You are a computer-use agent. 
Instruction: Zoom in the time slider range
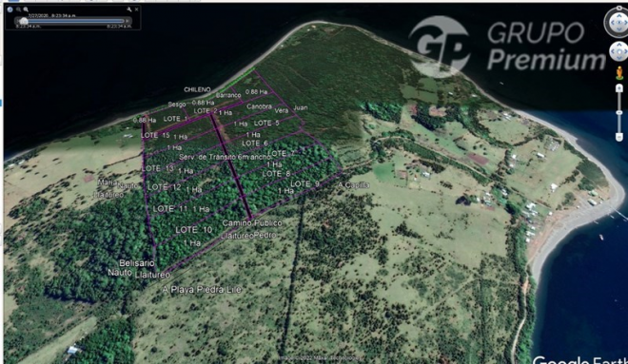[x=26, y=10]
